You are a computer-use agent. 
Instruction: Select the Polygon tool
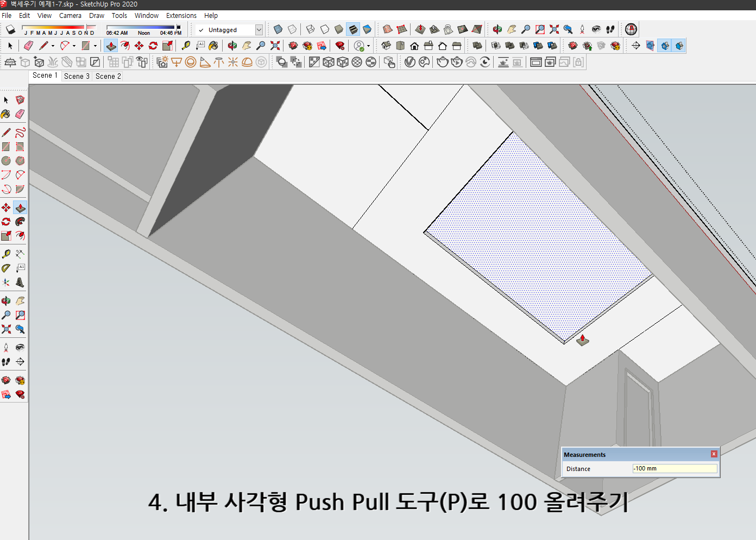[20, 161]
